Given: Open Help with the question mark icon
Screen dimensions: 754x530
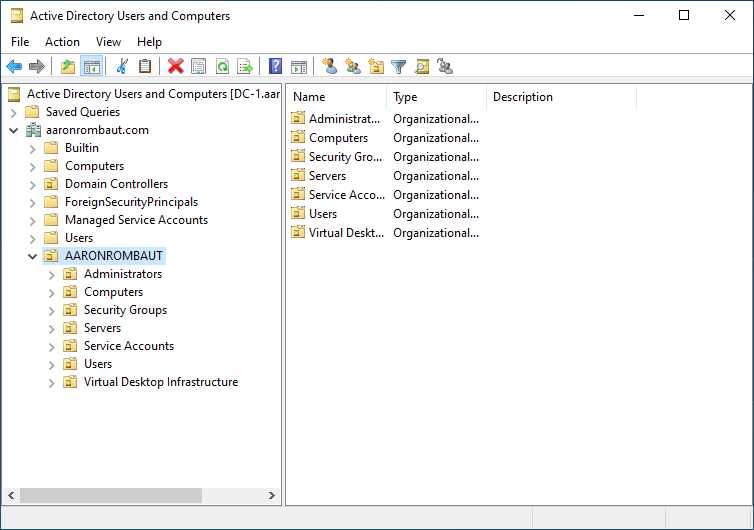Looking at the screenshot, I should tap(275, 67).
